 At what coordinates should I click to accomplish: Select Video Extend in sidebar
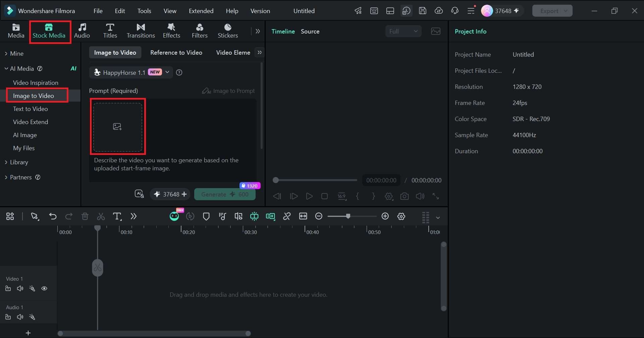click(x=30, y=122)
